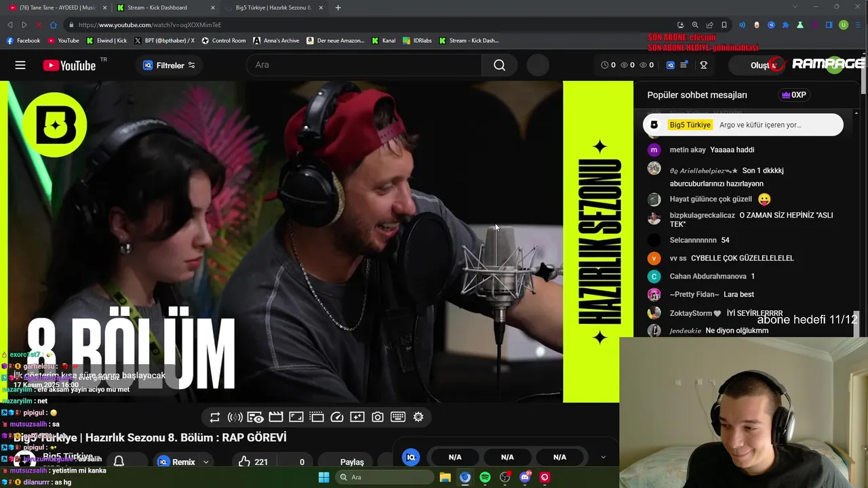Viewport: 868px width, 488px height.
Task: Click the sparkle video filters icon
Action: (357, 417)
